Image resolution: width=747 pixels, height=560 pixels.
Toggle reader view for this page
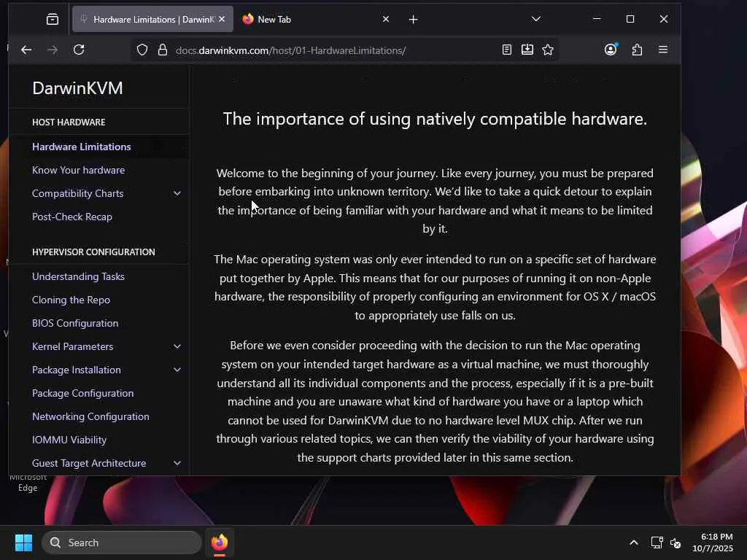(x=507, y=50)
